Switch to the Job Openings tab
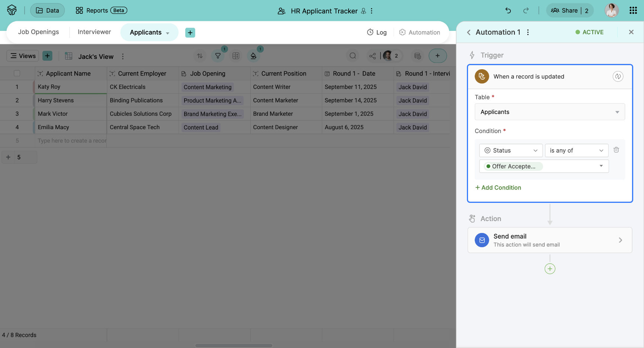 [38, 32]
